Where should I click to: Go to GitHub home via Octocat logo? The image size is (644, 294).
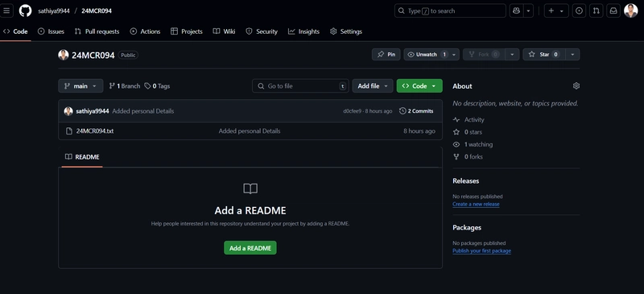pyautogui.click(x=25, y=11)
